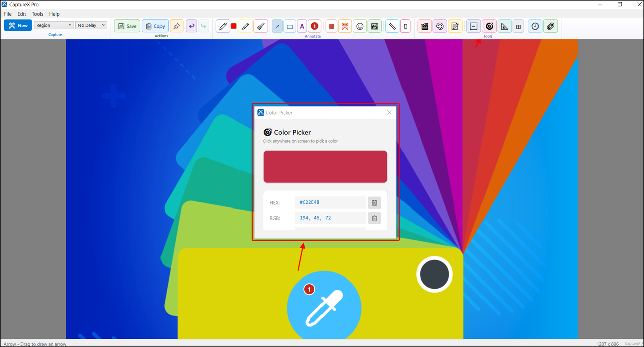This screenshot has height=347, width=644.
Task: Select the diagonal ruler line tool
Action: [392, 26]
